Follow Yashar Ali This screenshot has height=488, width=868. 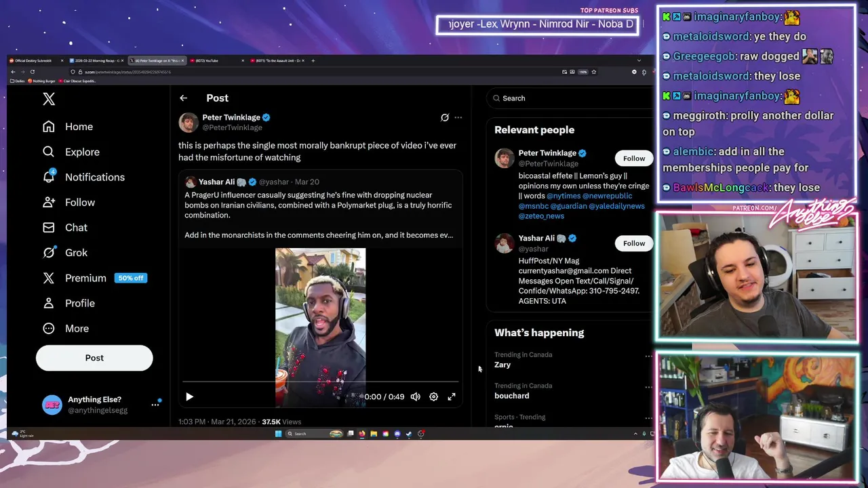point(634,243)
